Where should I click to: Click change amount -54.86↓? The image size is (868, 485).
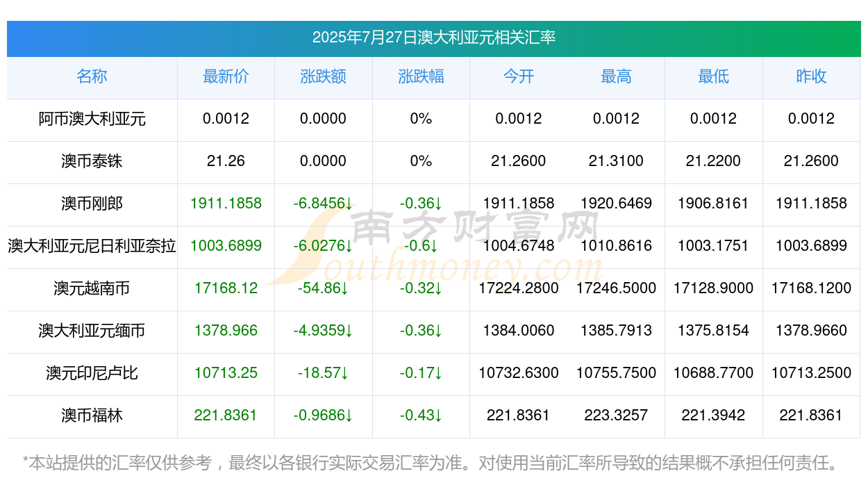(323, 288)
